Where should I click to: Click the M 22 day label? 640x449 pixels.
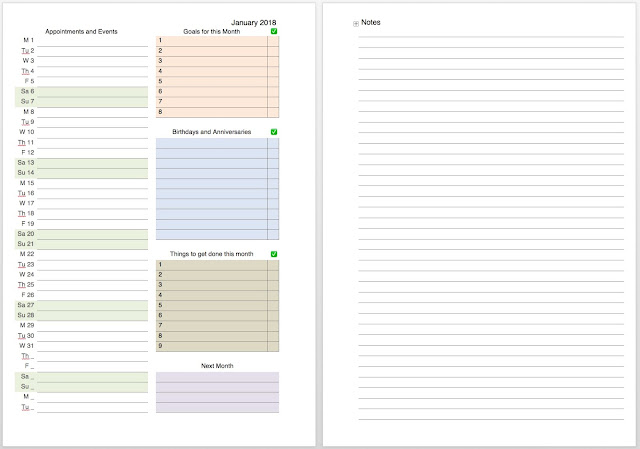(27, 254)
